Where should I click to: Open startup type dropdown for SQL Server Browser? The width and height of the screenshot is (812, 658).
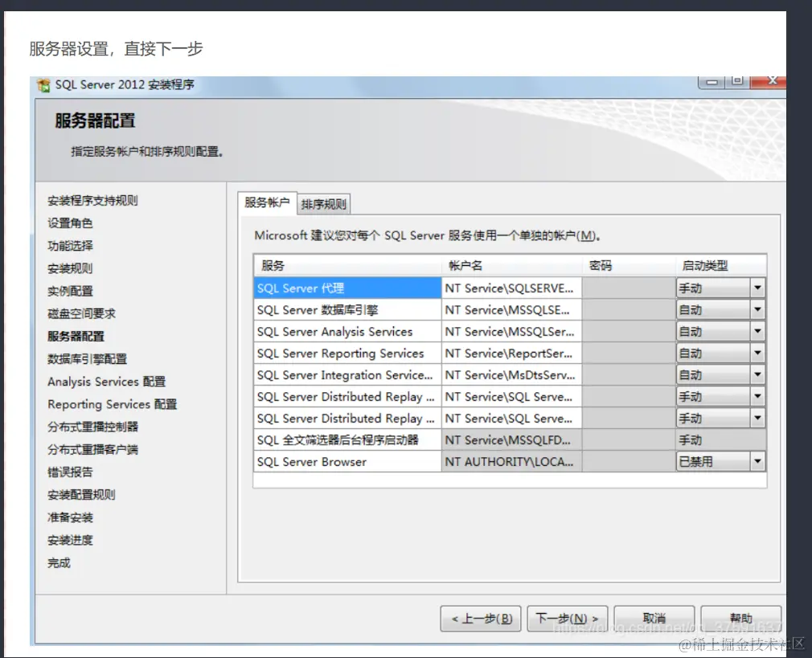[757, 461]
